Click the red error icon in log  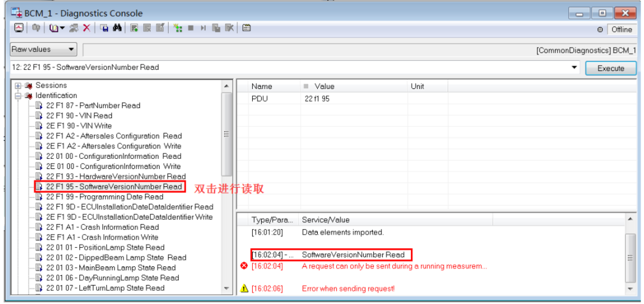244,266
